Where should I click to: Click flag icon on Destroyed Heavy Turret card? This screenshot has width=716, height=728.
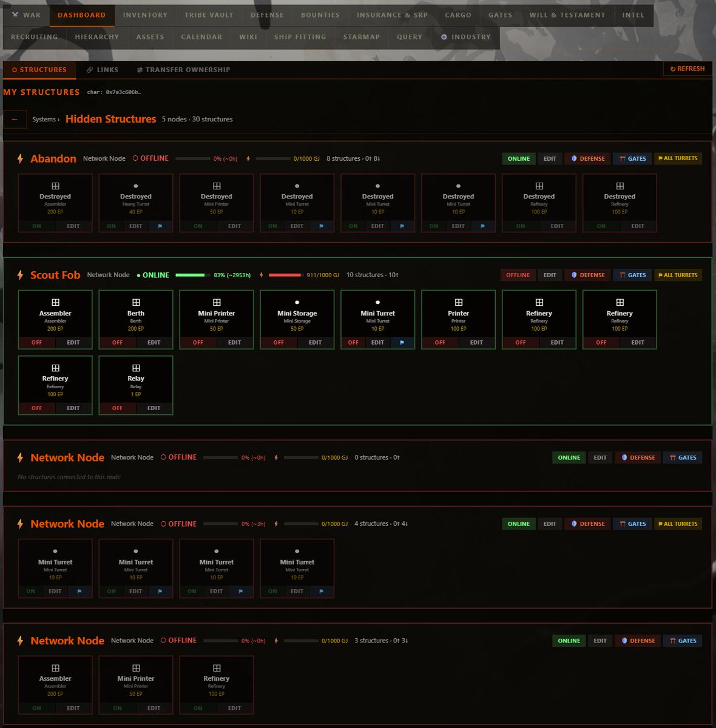coord(160,226)
